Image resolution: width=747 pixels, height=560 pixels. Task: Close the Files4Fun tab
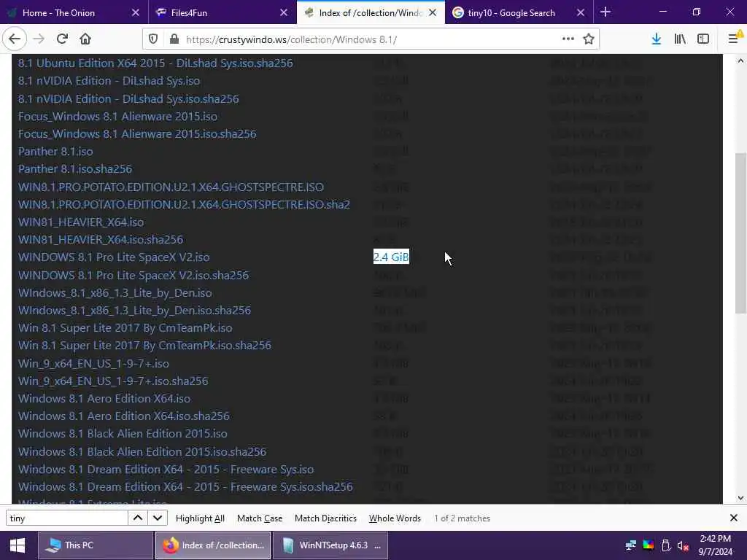point(284,13)
